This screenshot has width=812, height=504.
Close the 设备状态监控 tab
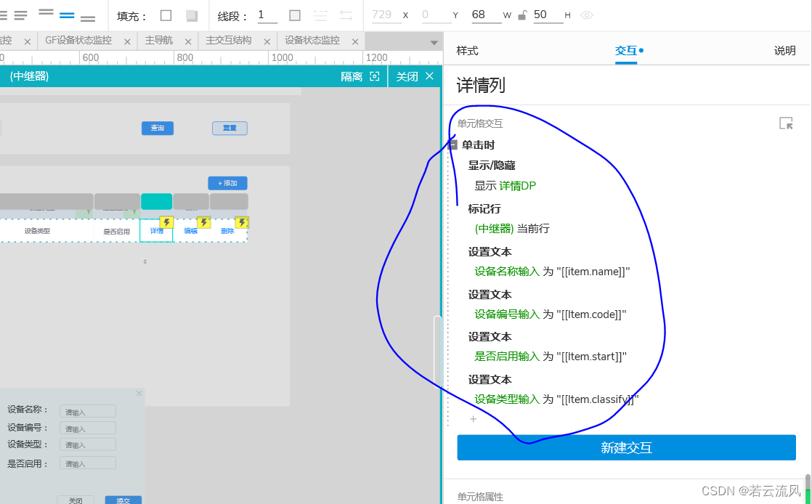[x=355, y=41]
